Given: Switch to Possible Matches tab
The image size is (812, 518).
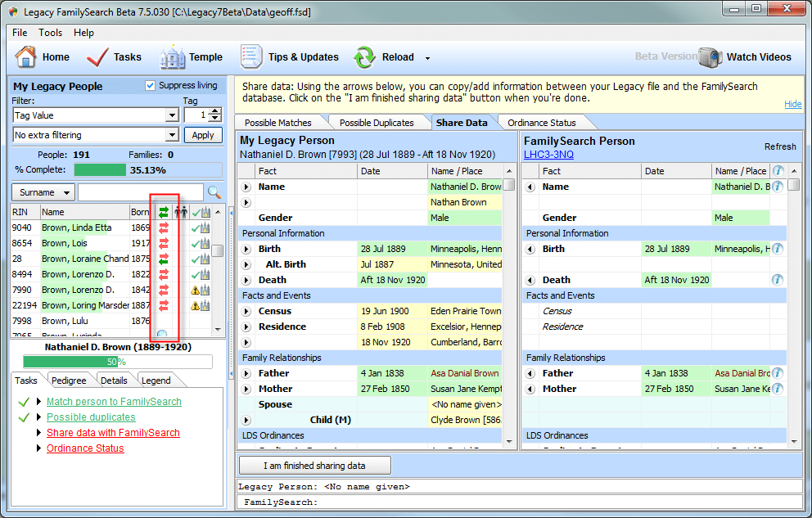Looking at the screenshot, I should tap(278, 123).
